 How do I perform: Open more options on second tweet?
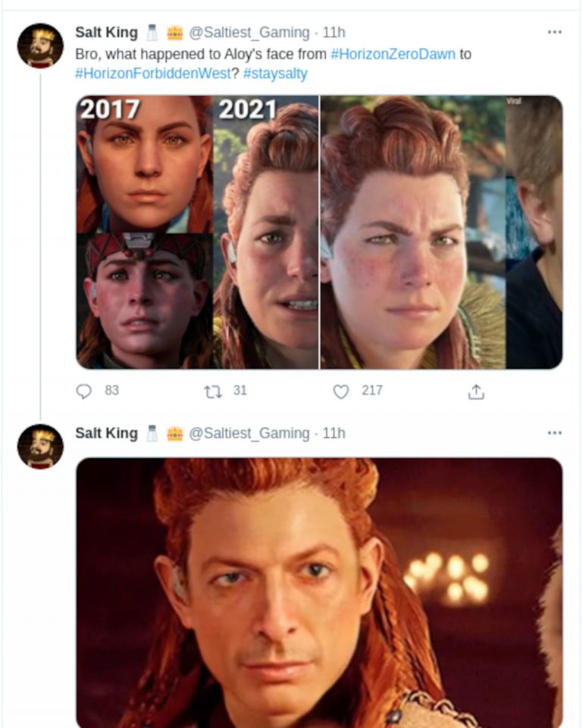[x=555, y=433]
